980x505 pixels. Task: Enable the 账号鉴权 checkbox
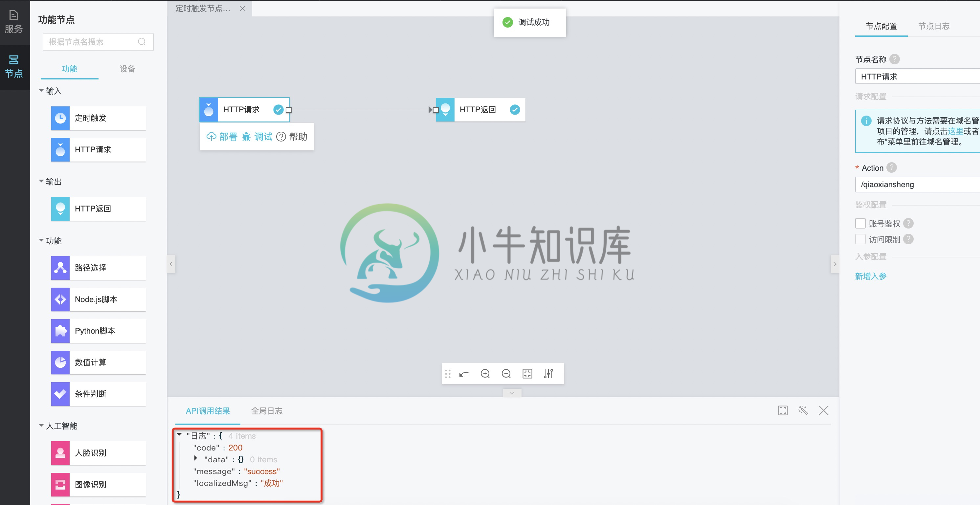[x=860, y=223]
